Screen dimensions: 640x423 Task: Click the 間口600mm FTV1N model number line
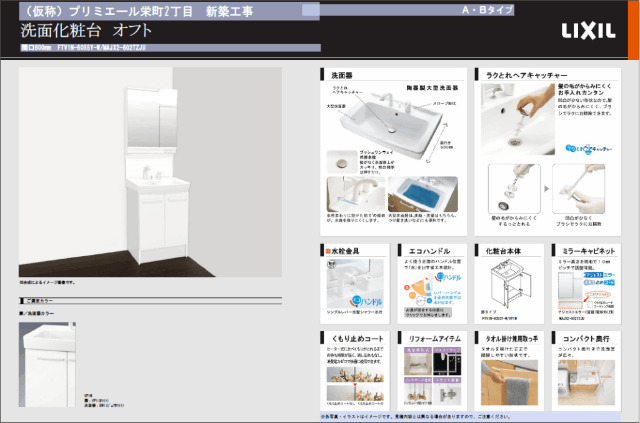[x=83, y=48]
